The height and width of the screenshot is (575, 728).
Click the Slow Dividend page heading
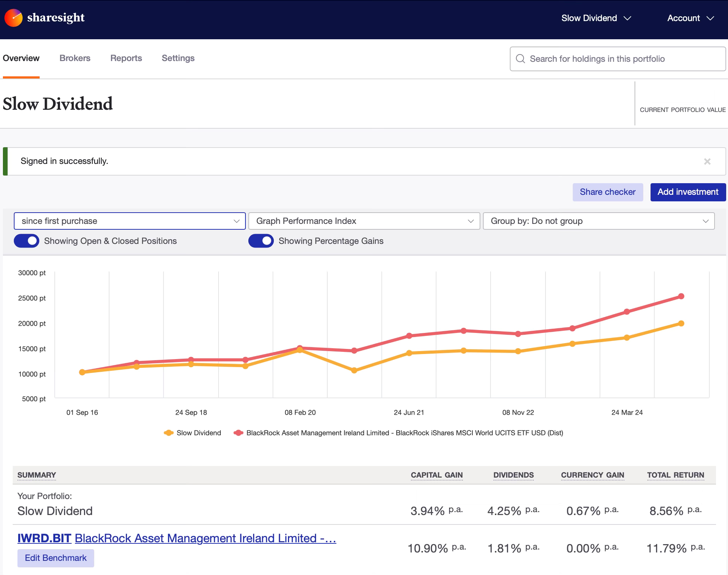[58, 104]
